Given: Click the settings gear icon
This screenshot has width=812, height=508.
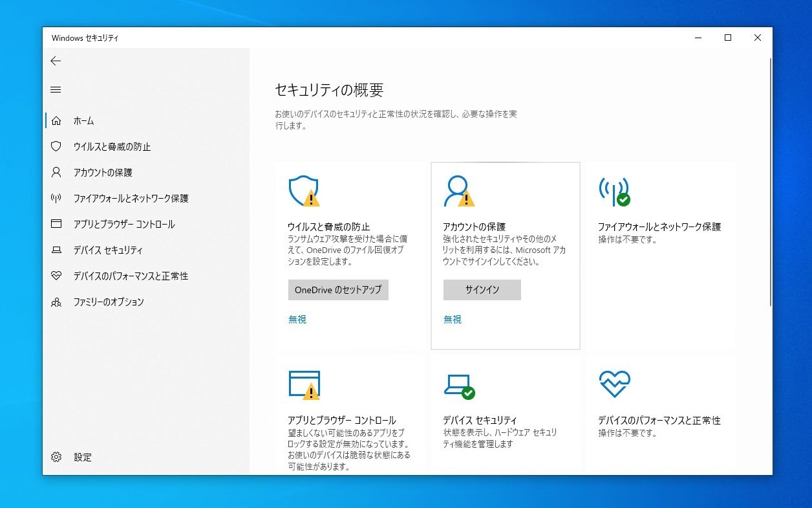Looking at the screenshot, I should (56, 458).
